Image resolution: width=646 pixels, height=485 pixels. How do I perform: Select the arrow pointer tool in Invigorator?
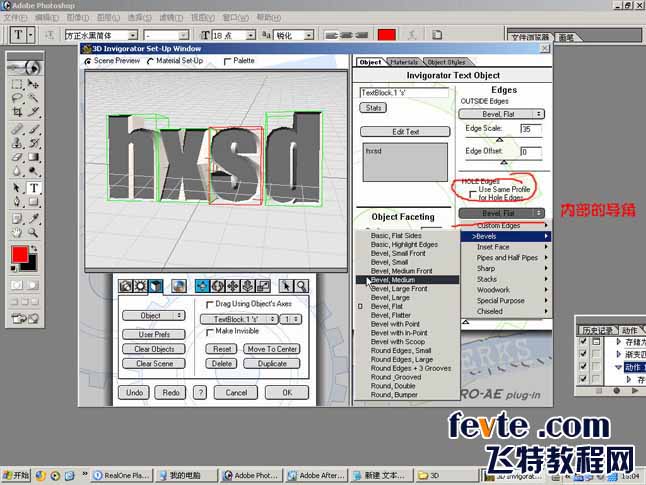click(286, 286)
